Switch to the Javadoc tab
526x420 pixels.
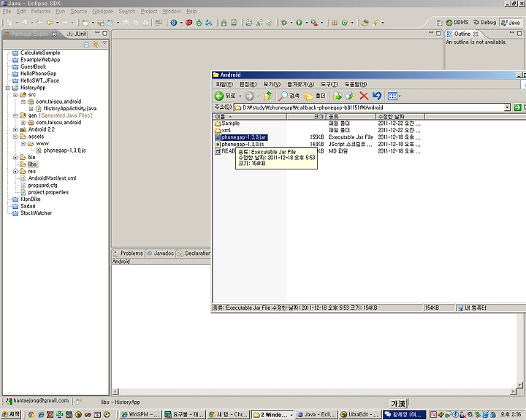click(160, 253)
